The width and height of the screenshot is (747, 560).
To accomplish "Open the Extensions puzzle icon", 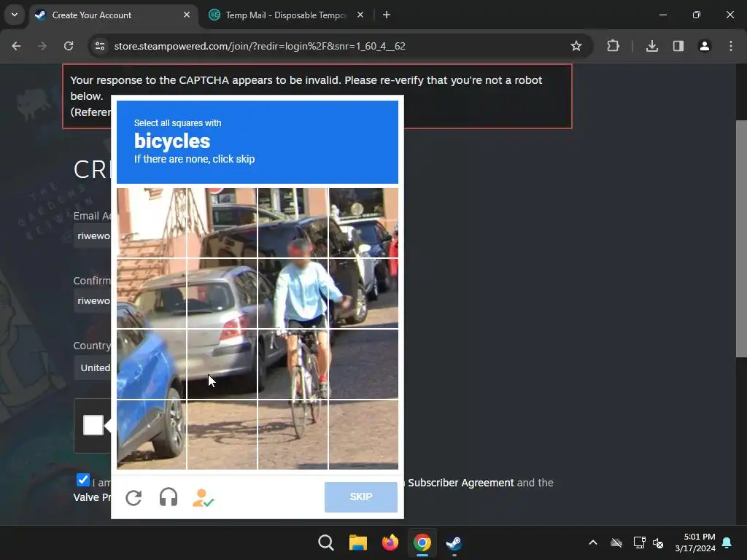I will pyautogui.click(x=613, y=46).
